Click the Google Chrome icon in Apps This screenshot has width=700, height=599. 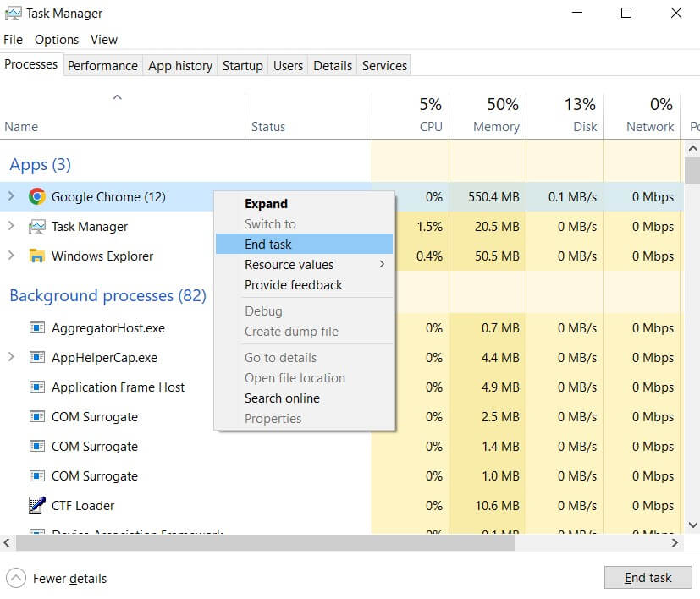(37, 196)
